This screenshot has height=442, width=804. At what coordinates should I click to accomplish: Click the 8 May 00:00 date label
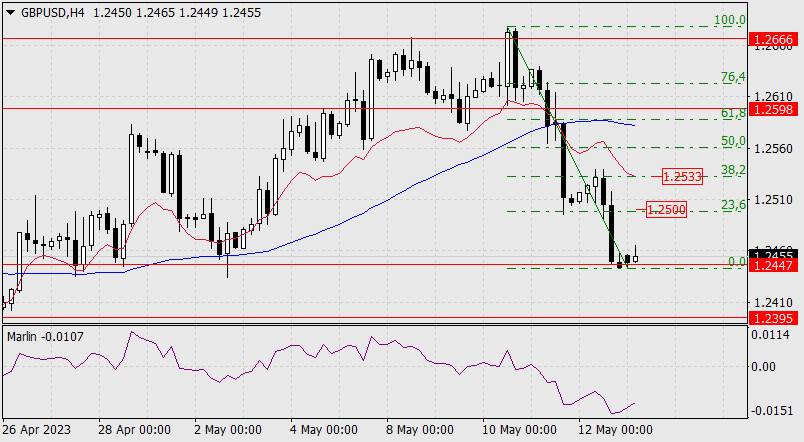tap(420, 430)
